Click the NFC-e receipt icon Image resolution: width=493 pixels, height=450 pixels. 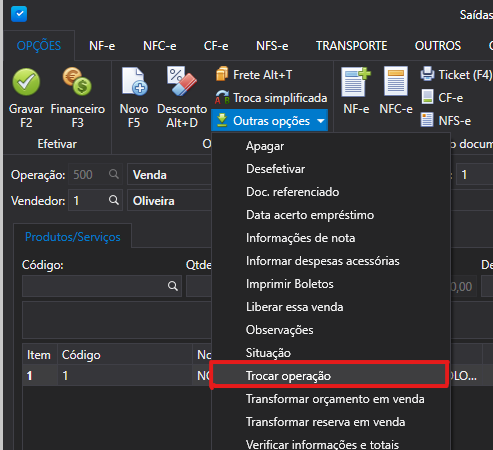pyautogui.click(x=396, y=81)
